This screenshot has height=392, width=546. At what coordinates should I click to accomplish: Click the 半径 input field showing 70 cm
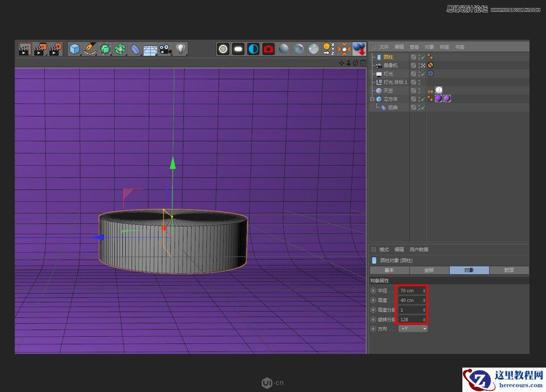tap(409, 290)
